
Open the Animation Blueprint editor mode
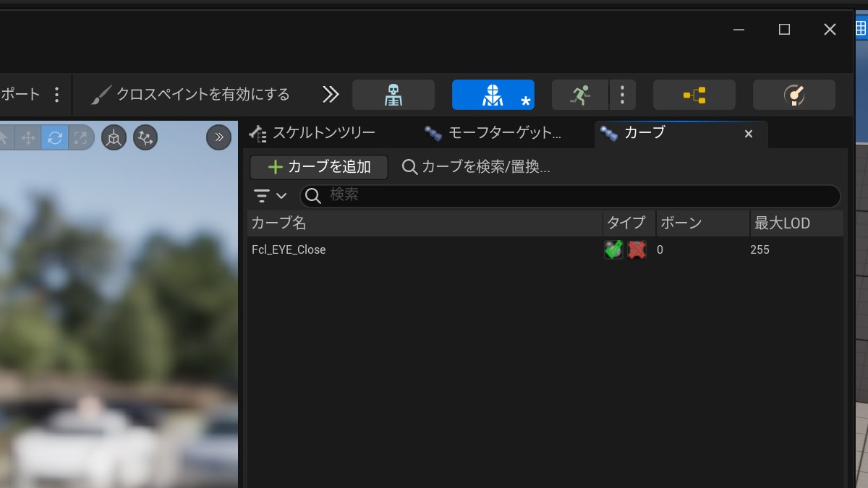(x=694, y=95)
